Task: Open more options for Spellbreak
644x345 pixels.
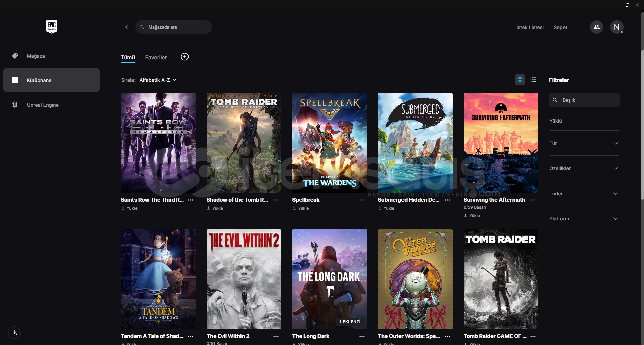Action: (x=362, y=200)
